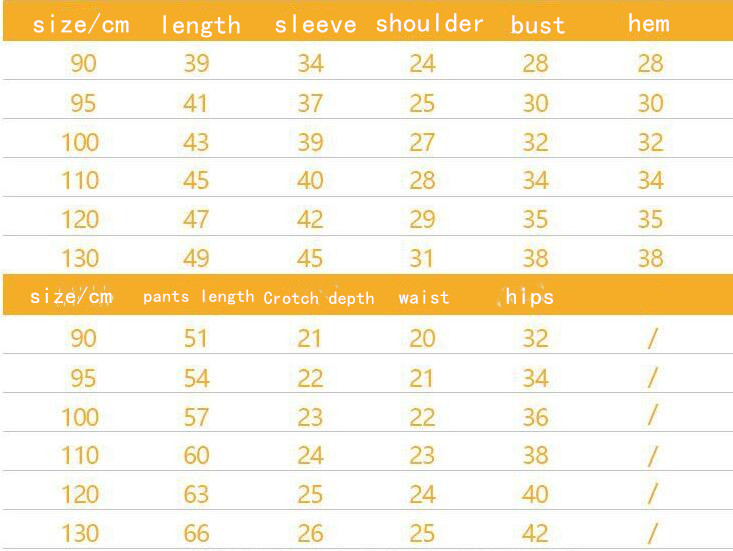Click the "waist" column header
The height and width of the screenshot is (551, 733).
pyautogui.click(x=424, y=298)
